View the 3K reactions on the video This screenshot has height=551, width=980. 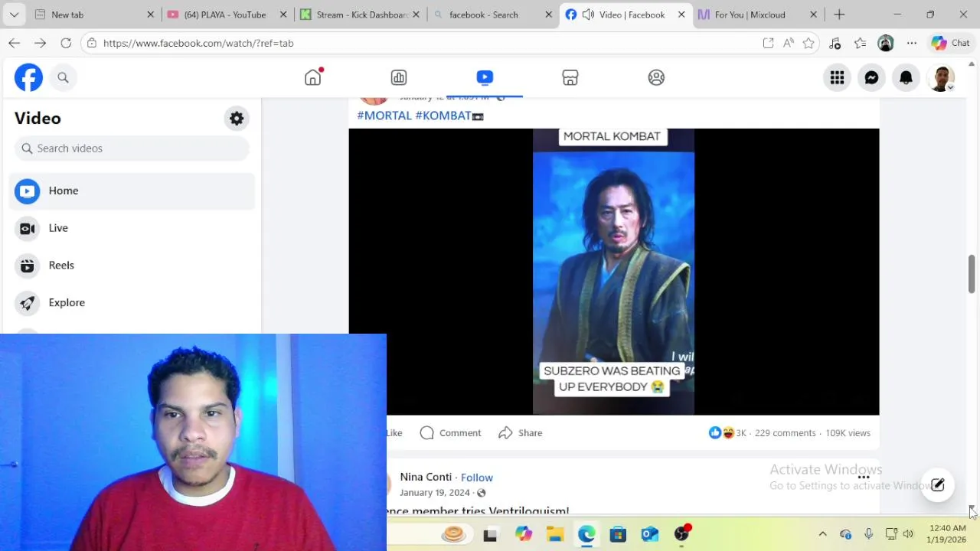tap(728, 433)
